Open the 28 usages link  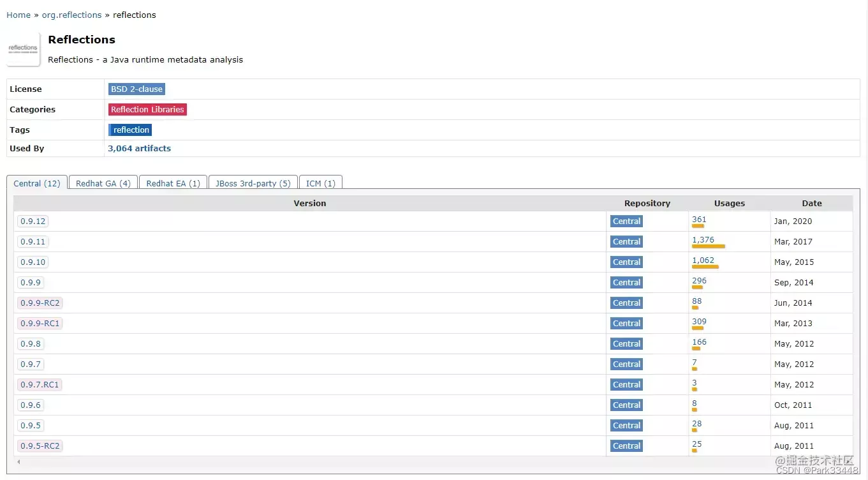pos(696,424)
